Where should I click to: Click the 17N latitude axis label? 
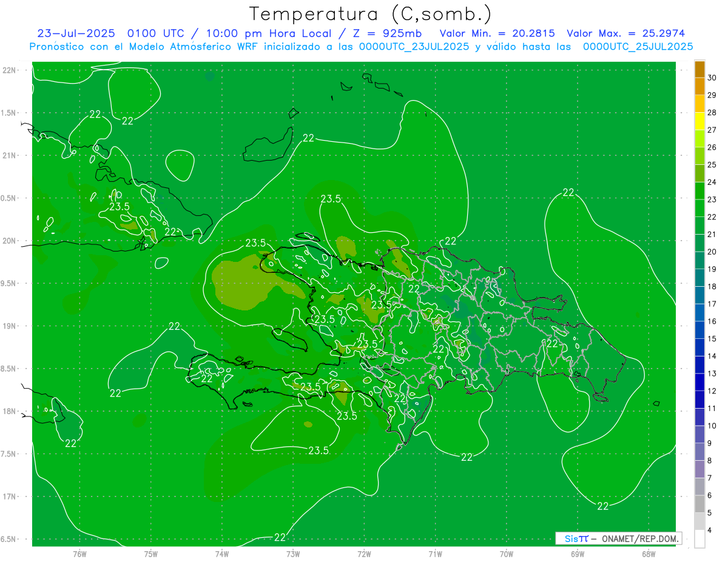click(10, 497)
